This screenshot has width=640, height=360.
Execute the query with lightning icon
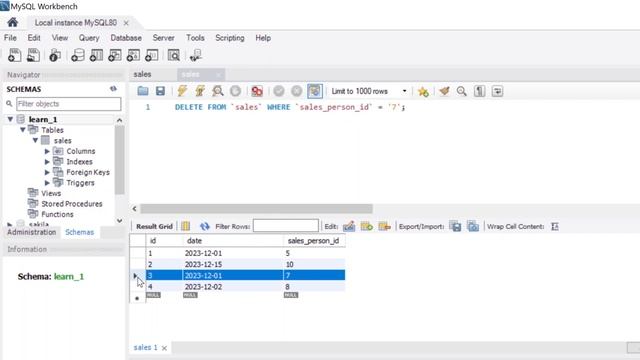pyautogui.click(x=182, y=91)
